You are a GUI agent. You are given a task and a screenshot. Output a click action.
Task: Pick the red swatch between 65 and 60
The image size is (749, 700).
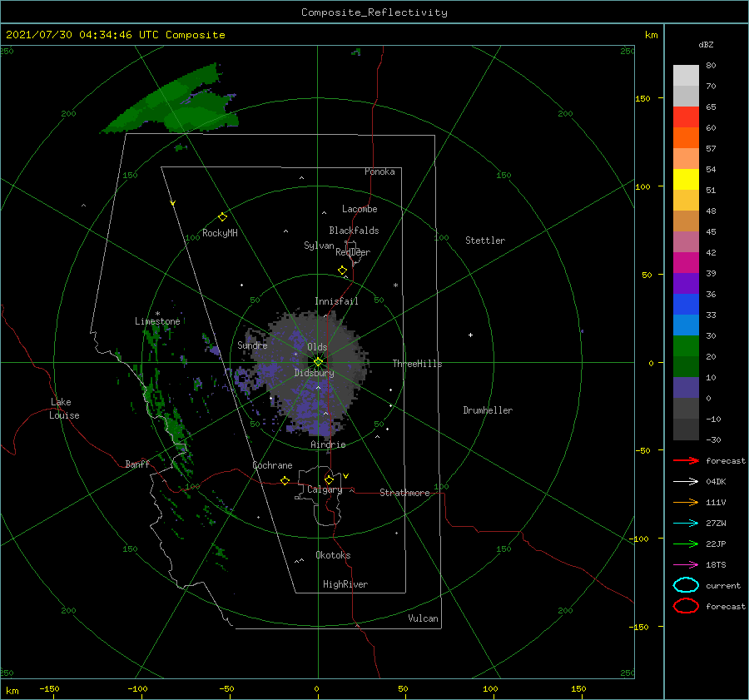686,117
